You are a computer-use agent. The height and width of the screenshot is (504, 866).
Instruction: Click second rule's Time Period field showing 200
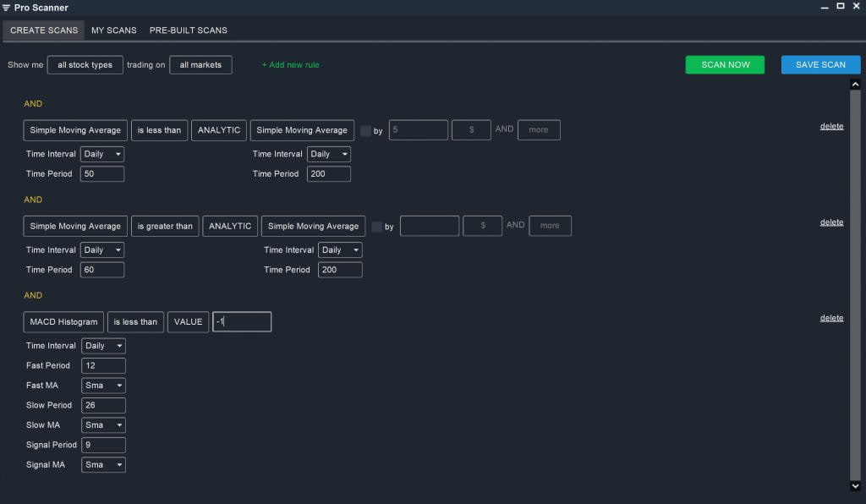(340, 270)
